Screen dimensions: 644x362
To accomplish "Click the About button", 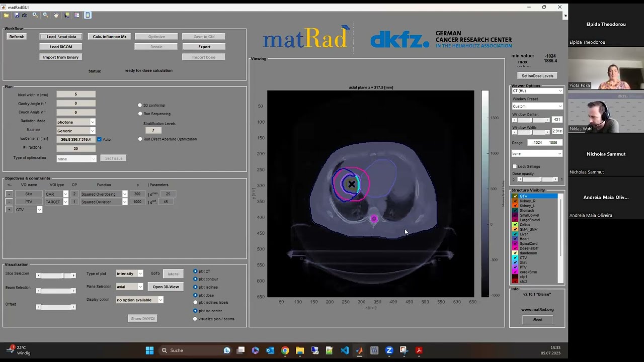I will (538, 319).
